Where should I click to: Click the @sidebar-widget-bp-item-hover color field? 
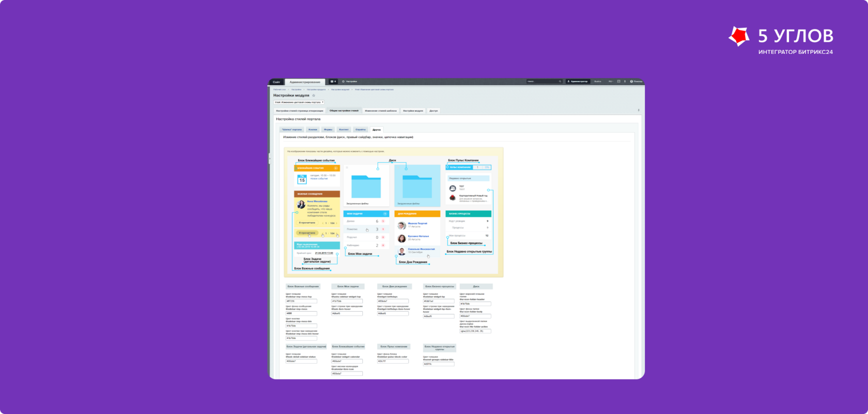[x=439, y=316]
